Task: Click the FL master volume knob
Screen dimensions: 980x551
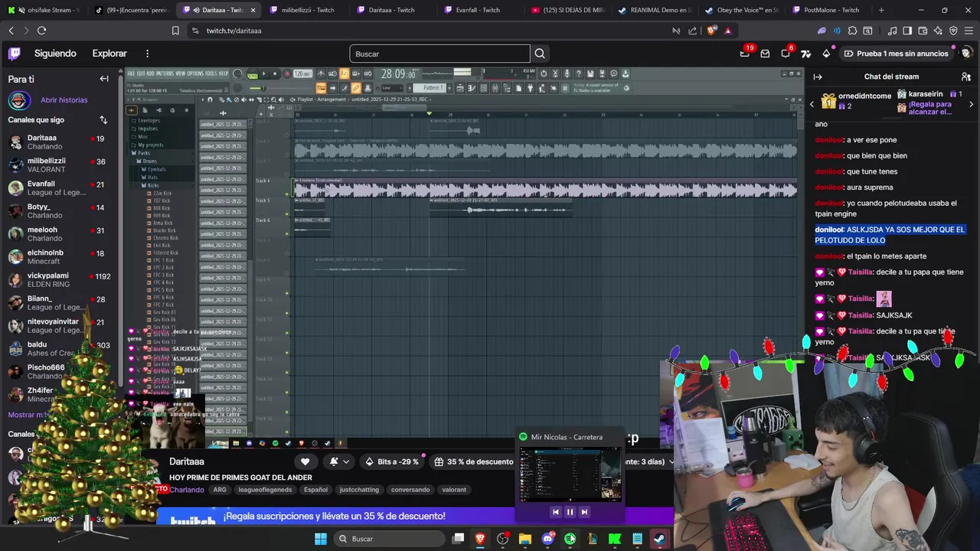Action: (x=237, y=73)
